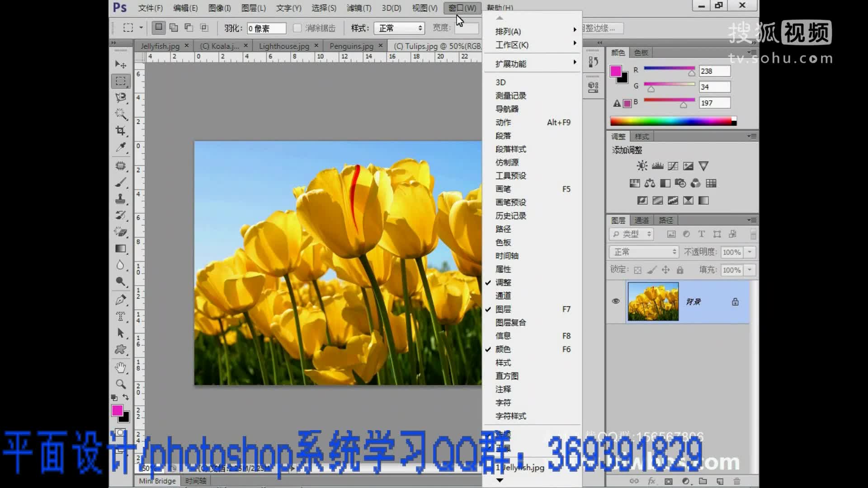
Task: Switch to the Lighthouse.jpg document tab
Action: (x=284, y=46)
